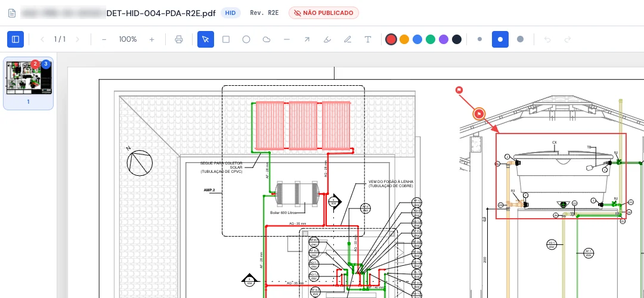Undo the last annotation

pos(547,39)
